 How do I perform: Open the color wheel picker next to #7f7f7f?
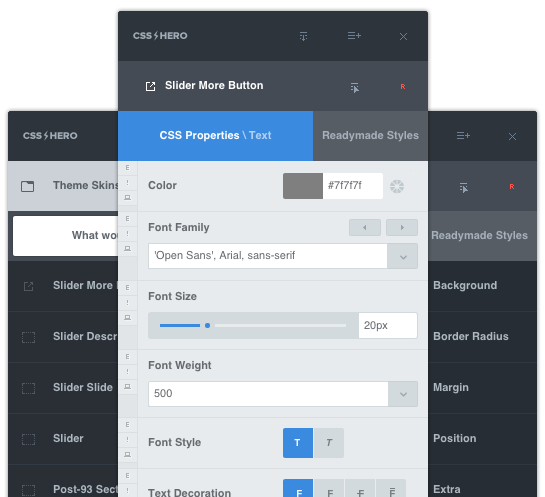(397, 186)
